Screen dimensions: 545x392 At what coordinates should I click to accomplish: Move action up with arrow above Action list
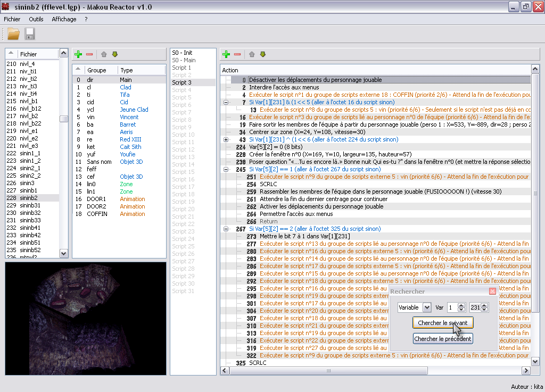252,54
